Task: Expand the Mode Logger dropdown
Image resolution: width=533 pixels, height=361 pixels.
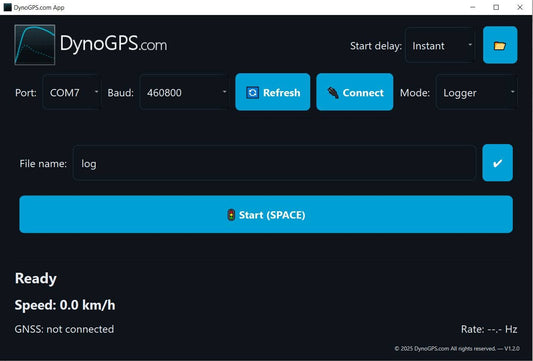Action: click(477, 92)
